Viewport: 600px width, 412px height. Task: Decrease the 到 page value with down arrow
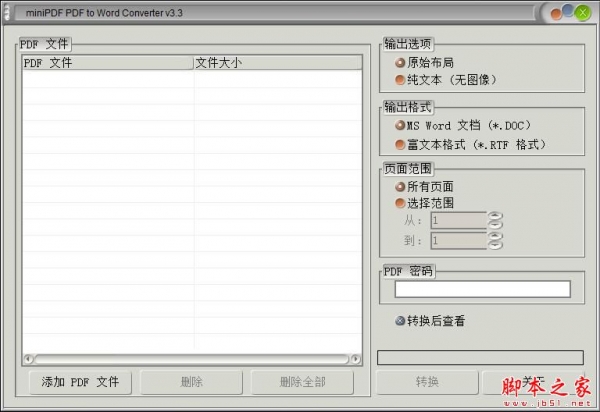click(495, 245)
